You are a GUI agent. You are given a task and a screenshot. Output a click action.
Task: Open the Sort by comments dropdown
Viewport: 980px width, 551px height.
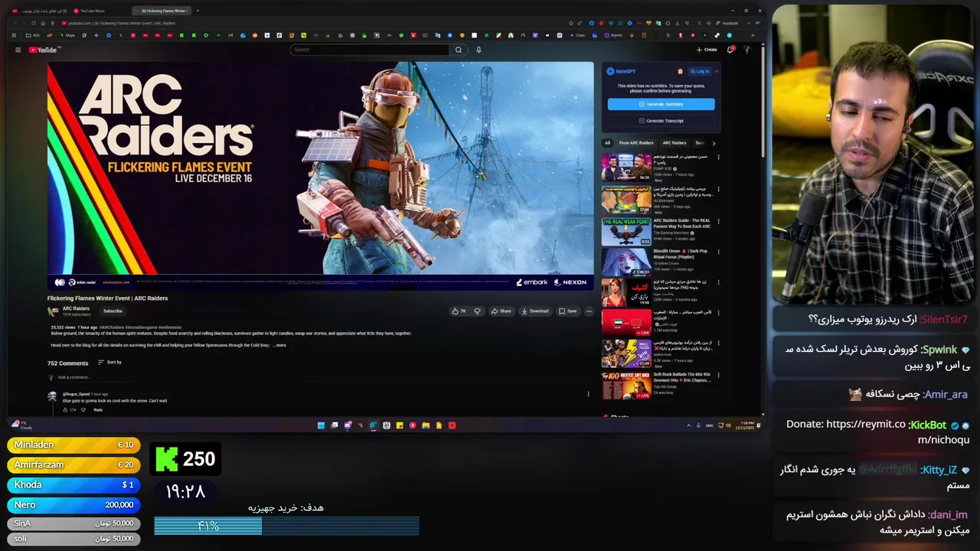110,362
